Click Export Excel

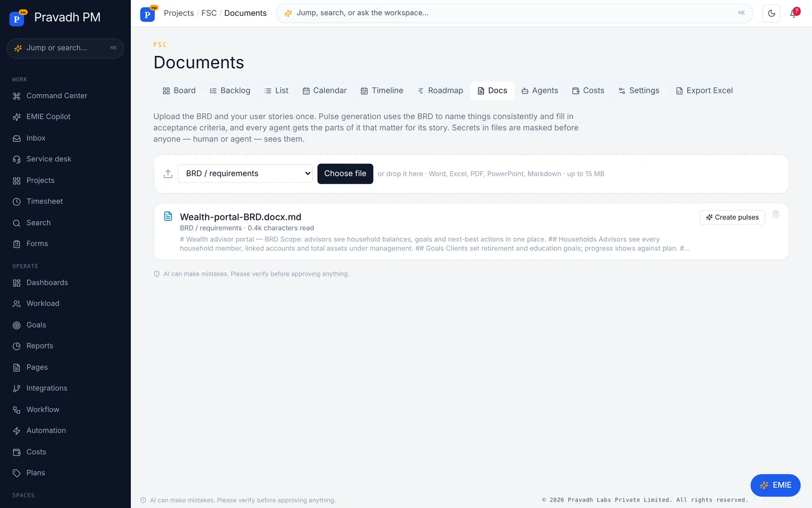coord(704,90)
